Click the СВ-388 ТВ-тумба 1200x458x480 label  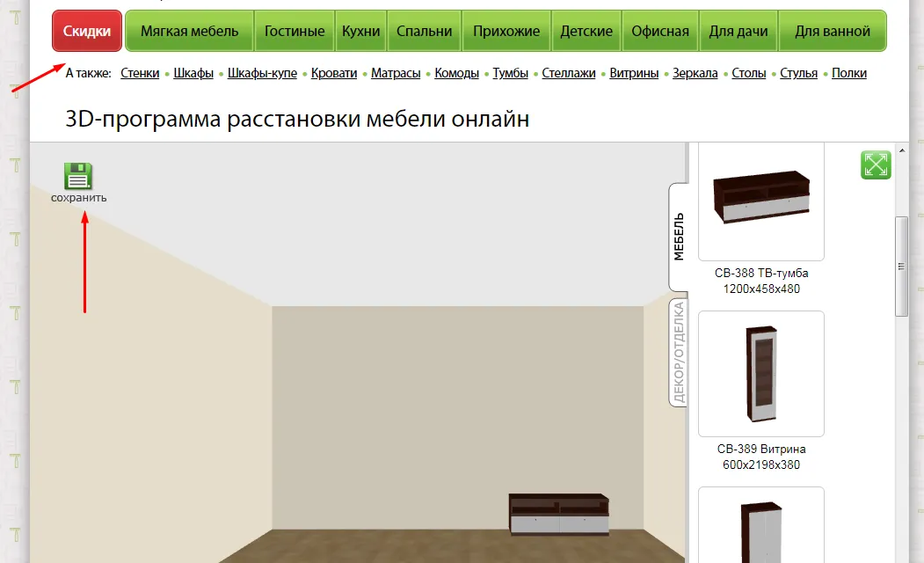(x=761, y=281)
